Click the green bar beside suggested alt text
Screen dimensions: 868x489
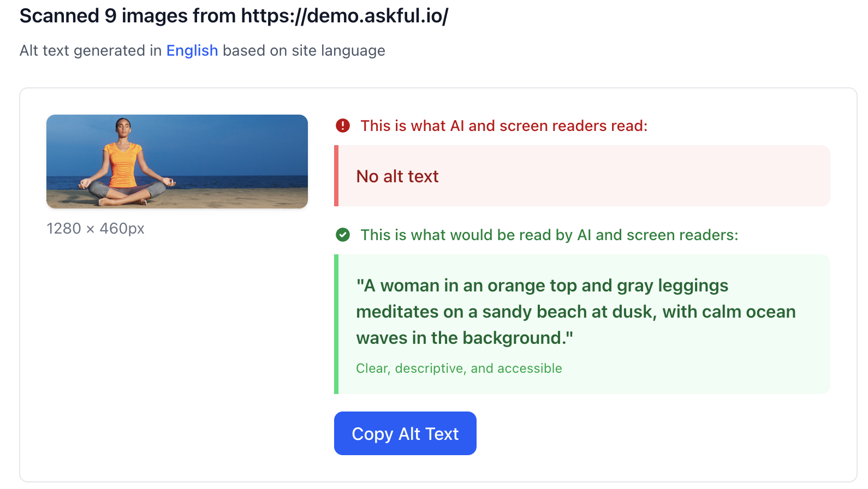[x=336, y=324]
